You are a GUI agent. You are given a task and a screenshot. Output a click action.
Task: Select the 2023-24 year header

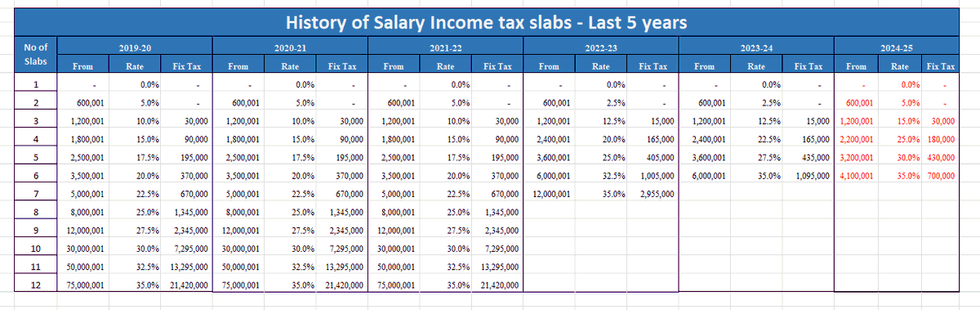[756, 49]
